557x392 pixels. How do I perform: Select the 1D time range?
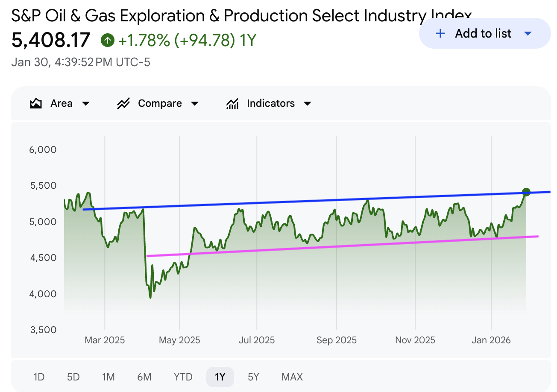pos(39,377)
